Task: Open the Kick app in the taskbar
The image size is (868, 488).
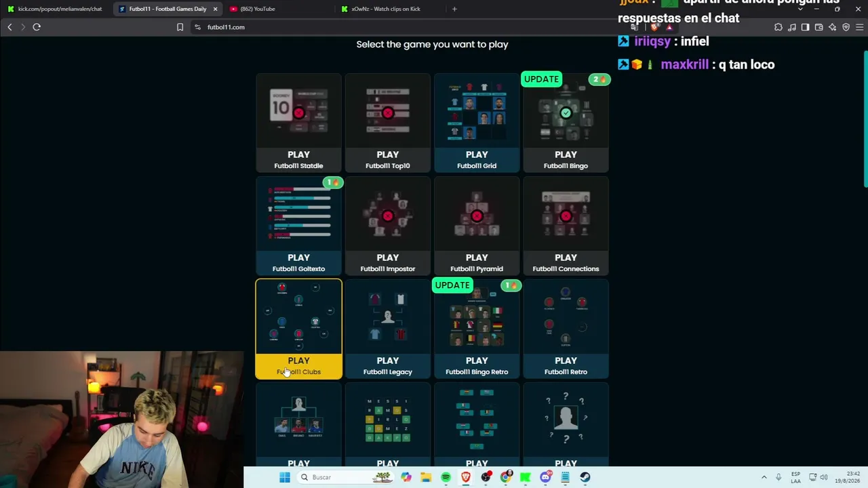Action: pyautogui.click(x=526, y=477)
